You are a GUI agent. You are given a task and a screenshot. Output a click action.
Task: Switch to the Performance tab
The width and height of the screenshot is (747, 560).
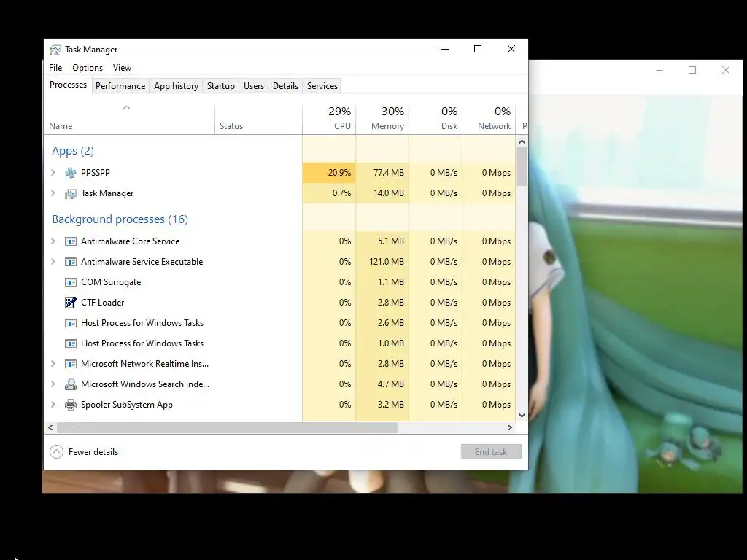coord(120,86)
